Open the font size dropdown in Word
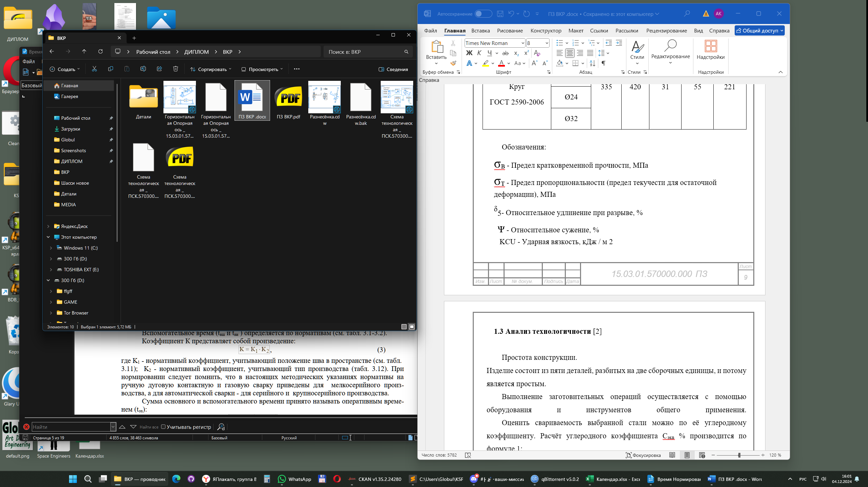 (547, 43)
